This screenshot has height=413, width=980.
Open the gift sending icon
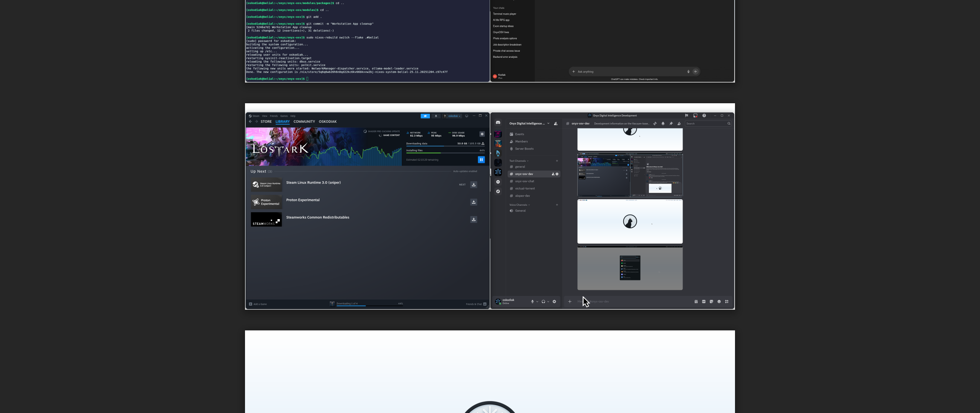coord(696,302)
